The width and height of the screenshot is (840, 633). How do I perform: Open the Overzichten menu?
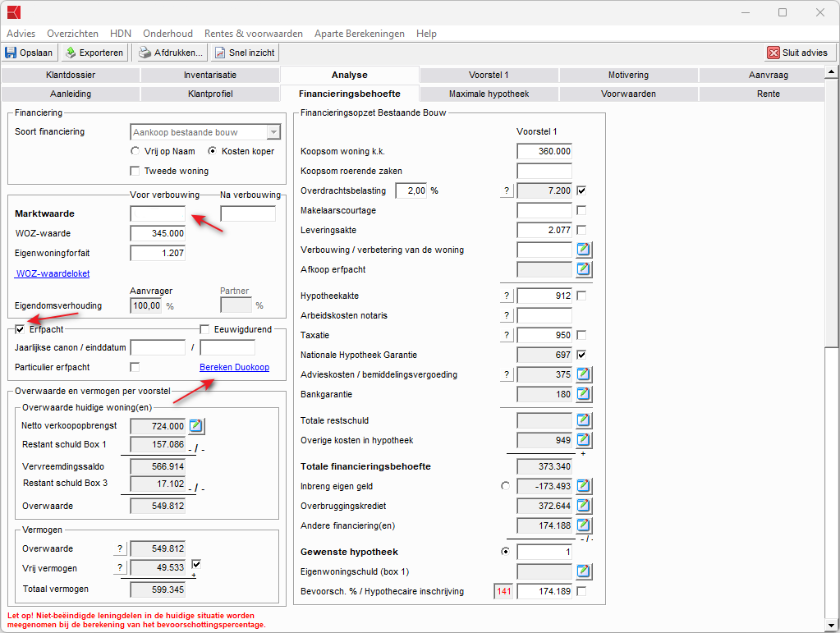(x=72, y=34)
